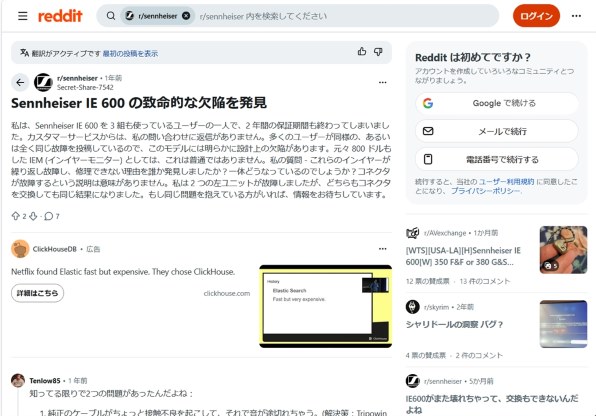Open the skyrim post image thumbnail

tap(563, 324)
